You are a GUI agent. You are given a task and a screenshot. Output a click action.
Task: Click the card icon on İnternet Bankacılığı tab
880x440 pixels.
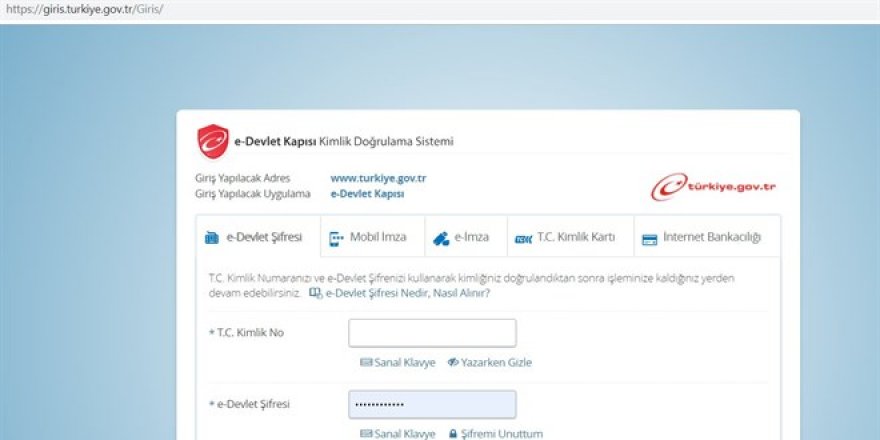649,238
